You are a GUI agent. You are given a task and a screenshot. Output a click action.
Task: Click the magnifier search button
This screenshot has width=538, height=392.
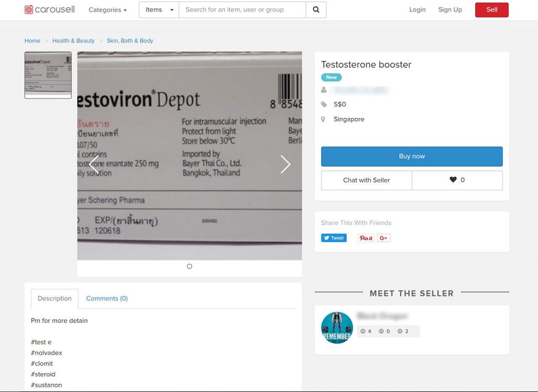(x=316, y=9)
